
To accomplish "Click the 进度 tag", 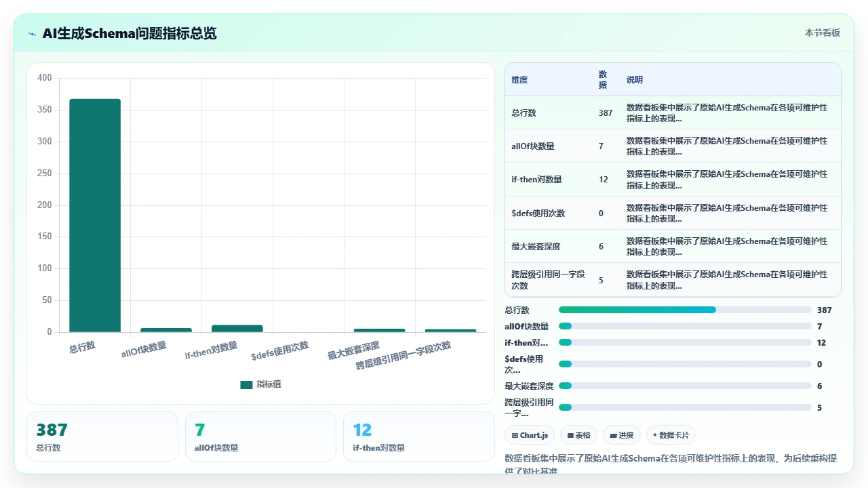I will [x=621, y=435].
